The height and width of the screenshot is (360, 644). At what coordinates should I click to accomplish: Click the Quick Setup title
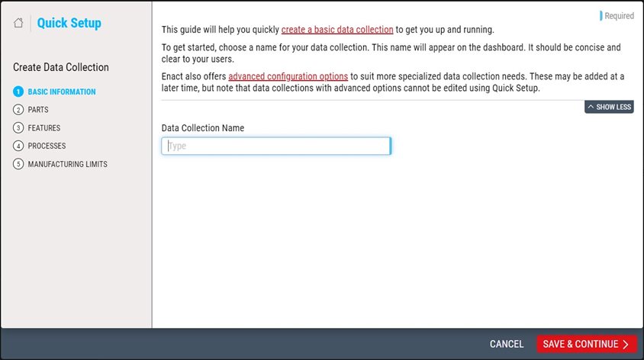click(69, 23)
